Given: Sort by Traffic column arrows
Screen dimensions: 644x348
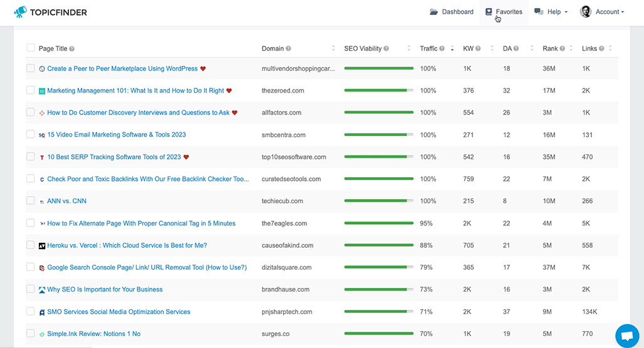Looking at the screenshot, I should pos(452,48).
